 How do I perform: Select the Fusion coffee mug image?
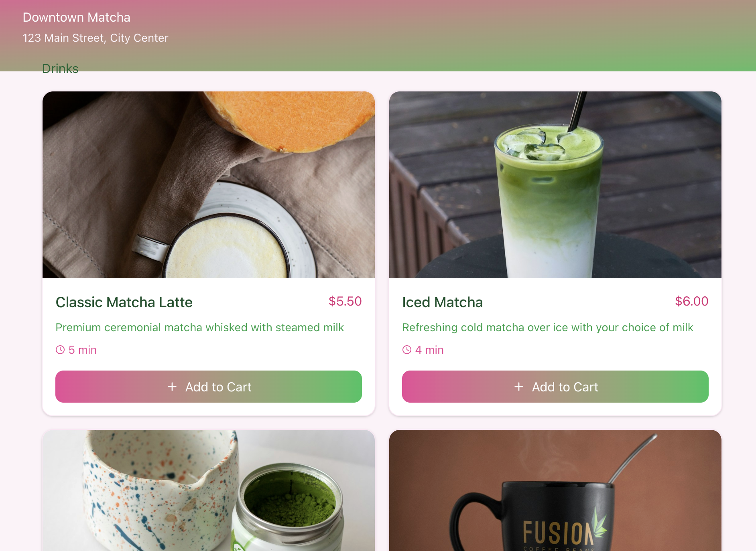click(x=555, y=490)
